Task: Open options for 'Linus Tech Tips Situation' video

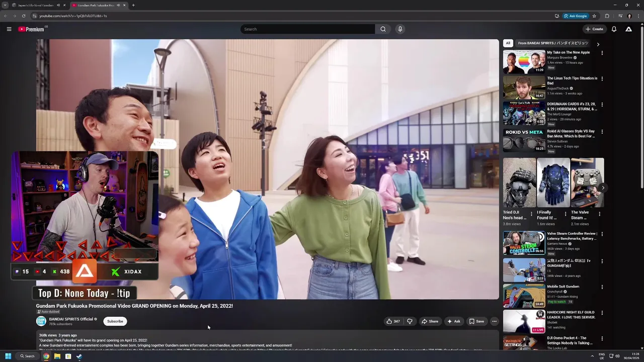Action: (x=602, y=78)
